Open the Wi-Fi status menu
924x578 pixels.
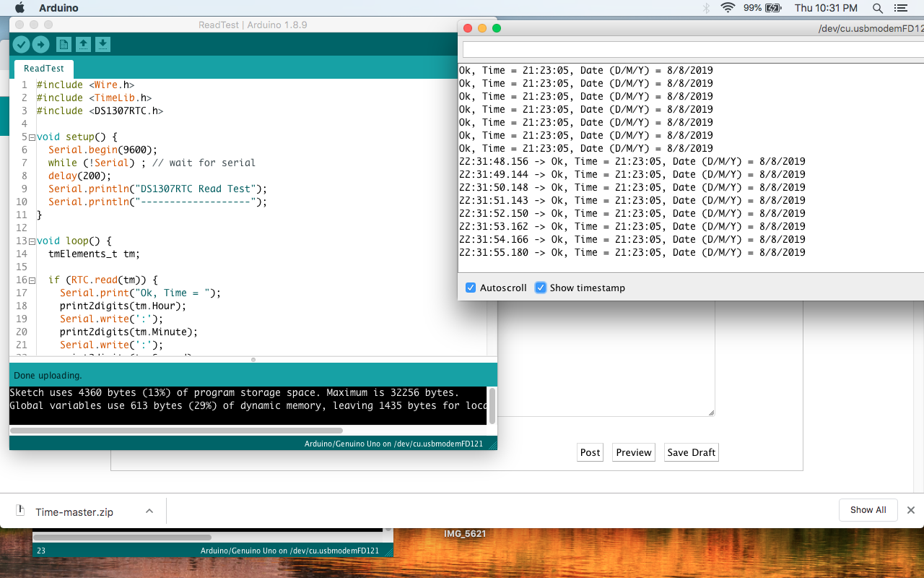(727, 8)
